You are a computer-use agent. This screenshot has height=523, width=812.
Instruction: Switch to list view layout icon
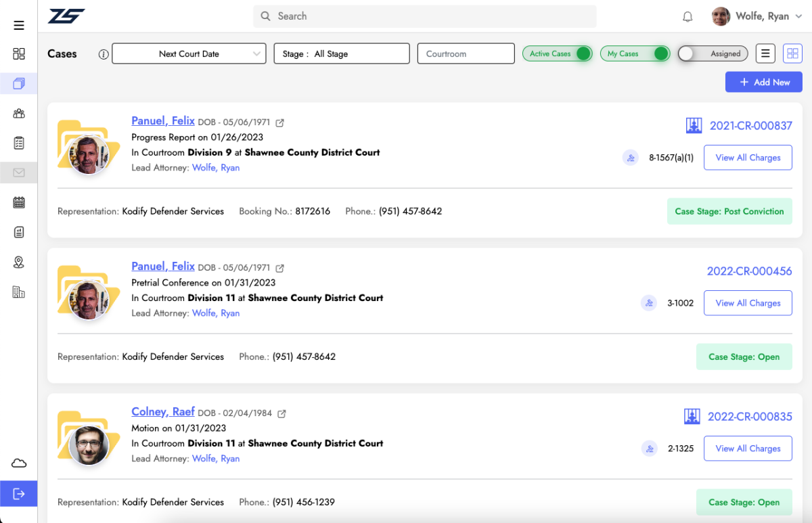point(765,53)
